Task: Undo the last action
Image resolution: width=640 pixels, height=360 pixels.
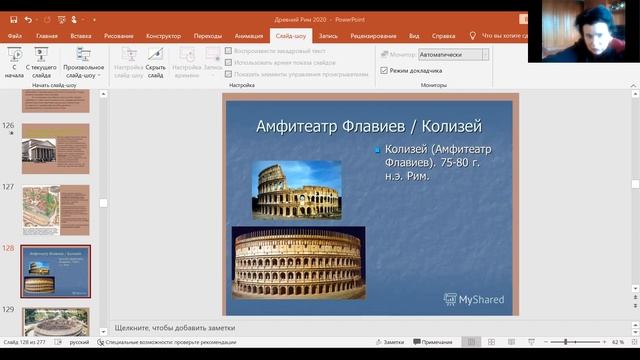Action: (x=28, y=20)
